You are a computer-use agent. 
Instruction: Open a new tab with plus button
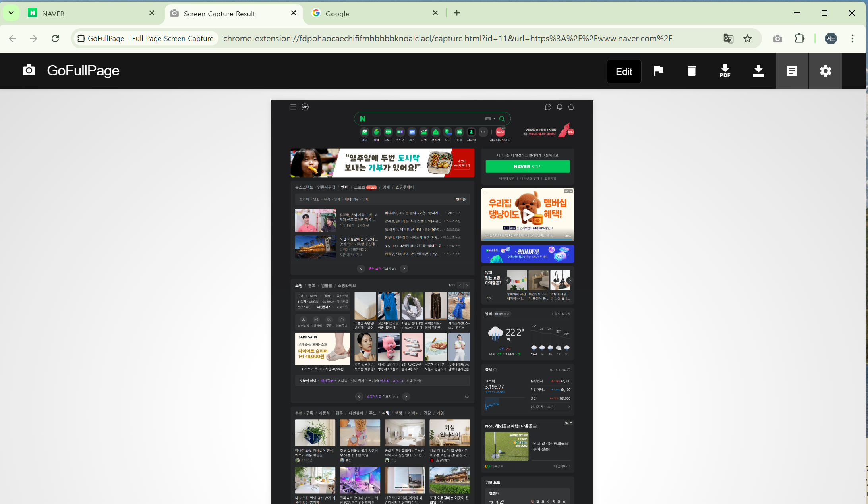click(457, 13)
